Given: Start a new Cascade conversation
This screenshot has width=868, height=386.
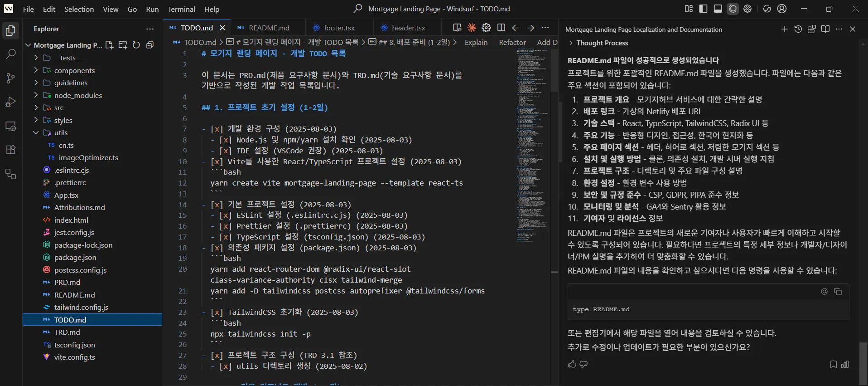Looking at the screenshot, I should [x=785, y=29].
